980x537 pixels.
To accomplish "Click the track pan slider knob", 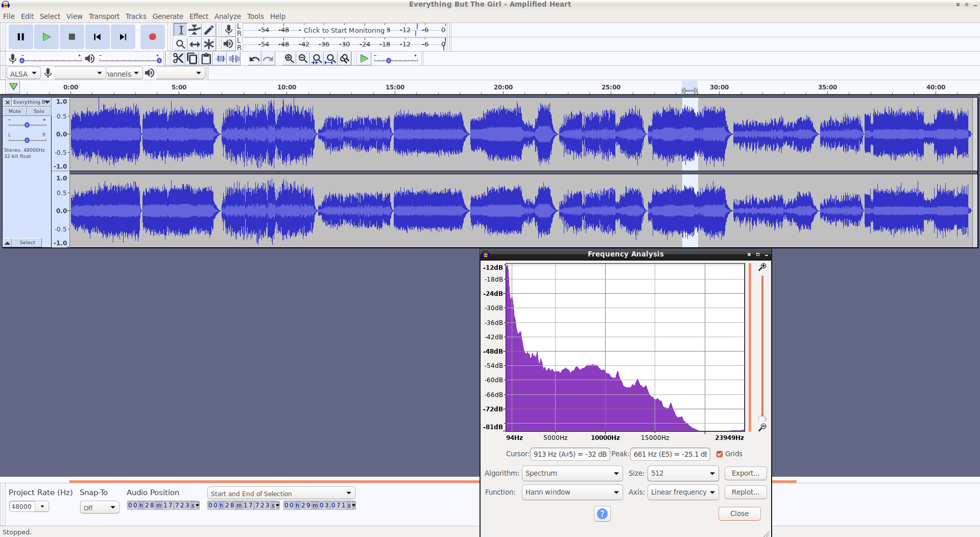I will [27, 140].
